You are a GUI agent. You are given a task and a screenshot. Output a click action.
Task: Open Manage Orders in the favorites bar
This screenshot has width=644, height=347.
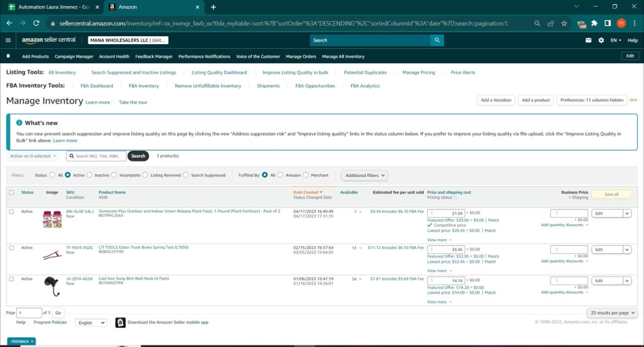click(301, 56)
